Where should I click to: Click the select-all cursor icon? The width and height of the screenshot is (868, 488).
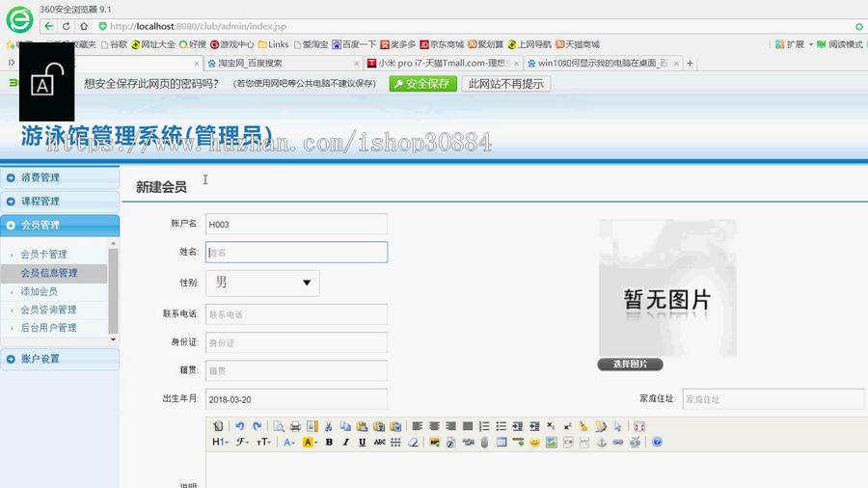[x=618, y=426]
